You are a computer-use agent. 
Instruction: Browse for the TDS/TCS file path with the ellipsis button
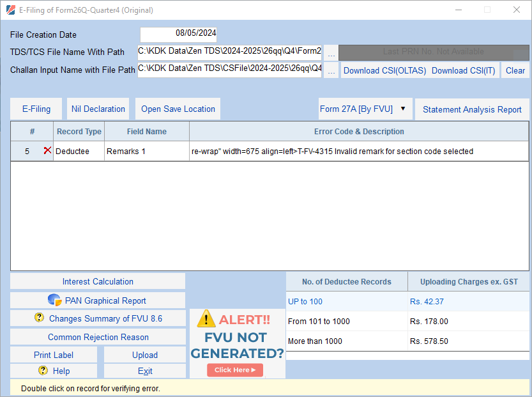331,52
